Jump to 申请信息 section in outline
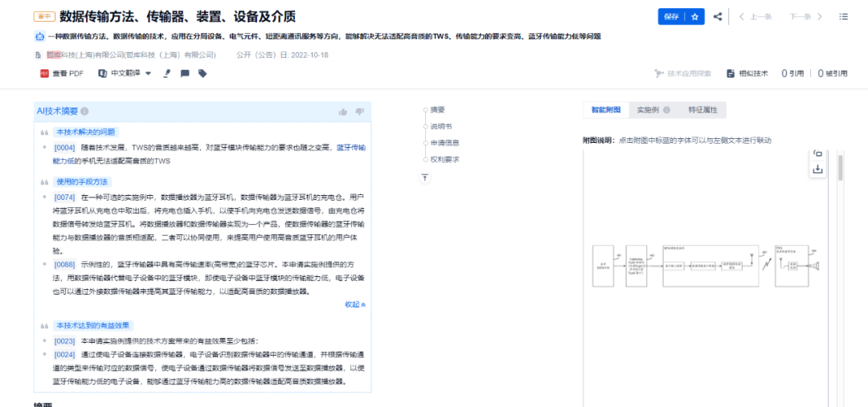868x407 pixels. 444,143
